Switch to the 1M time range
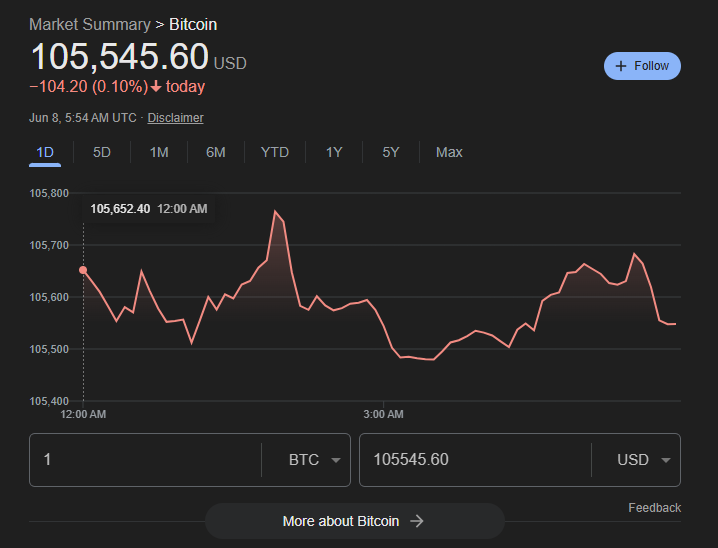 [x=159, y=152]
